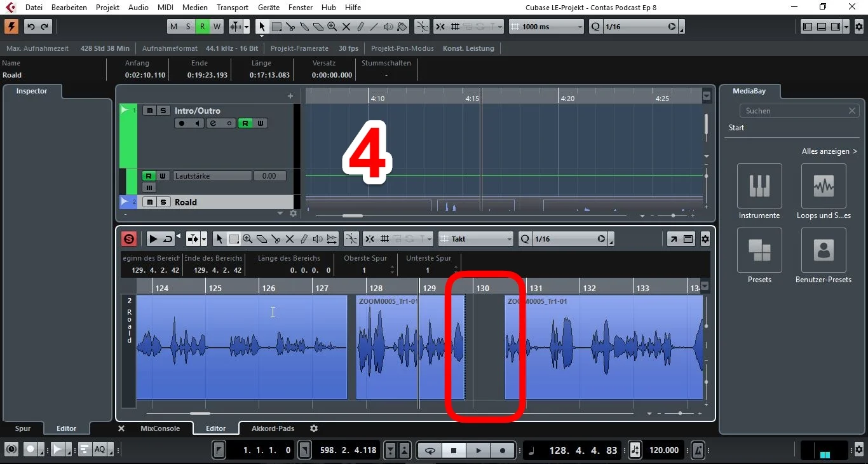This screenshot has width=868, height=464.
Task: Expand the window layout dropdown arrow top right
Action: (x=846, y=27)
